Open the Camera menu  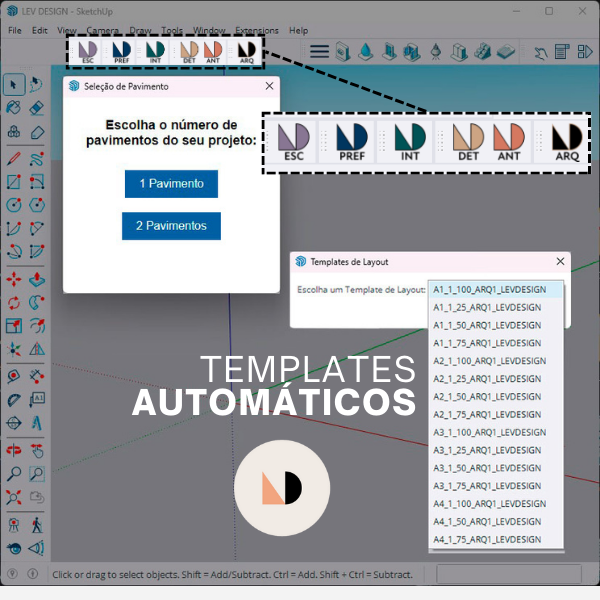coord(103,30)
